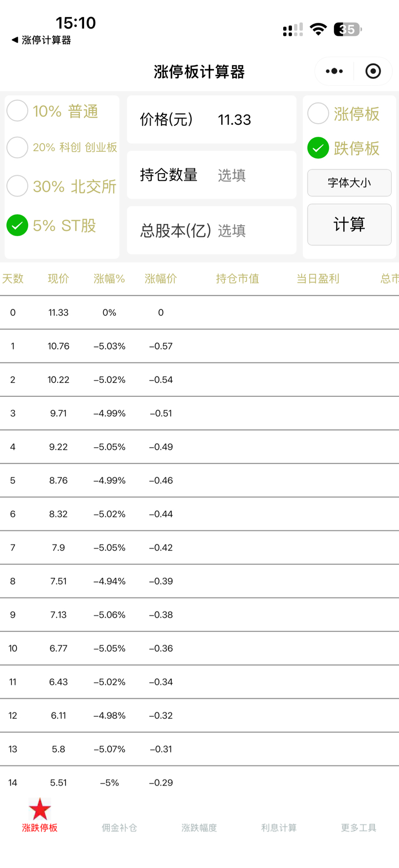This screenshot has height=868, width=399.
Task: Tap the close mini program circle icon
Action: click(373, 71)
